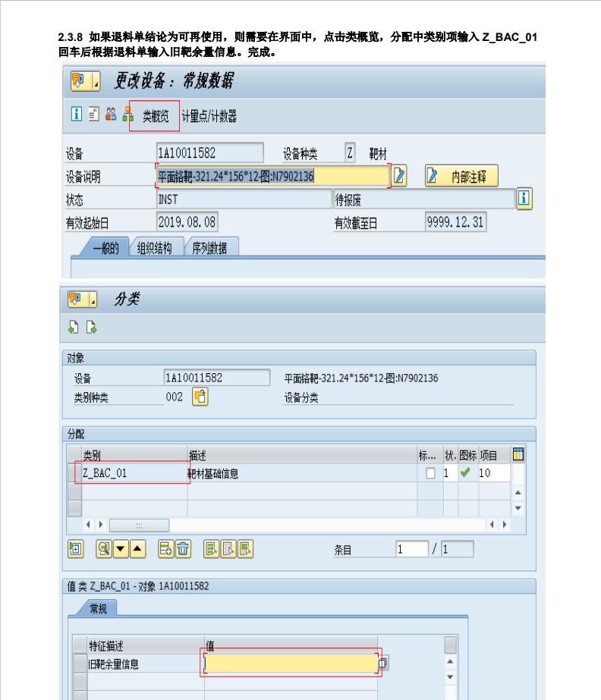Click status info icon next to 待报废

point(524,199)
